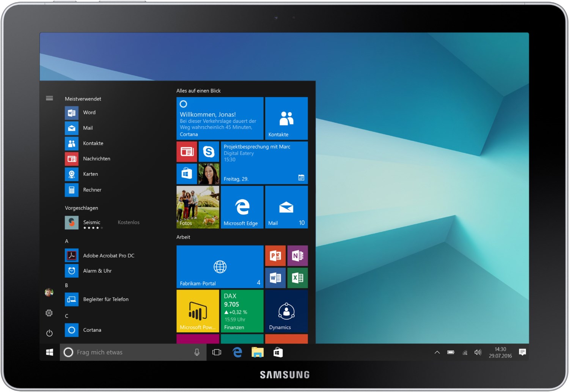
Task: Open the Kontakte people tile
Action: (286, 118)
